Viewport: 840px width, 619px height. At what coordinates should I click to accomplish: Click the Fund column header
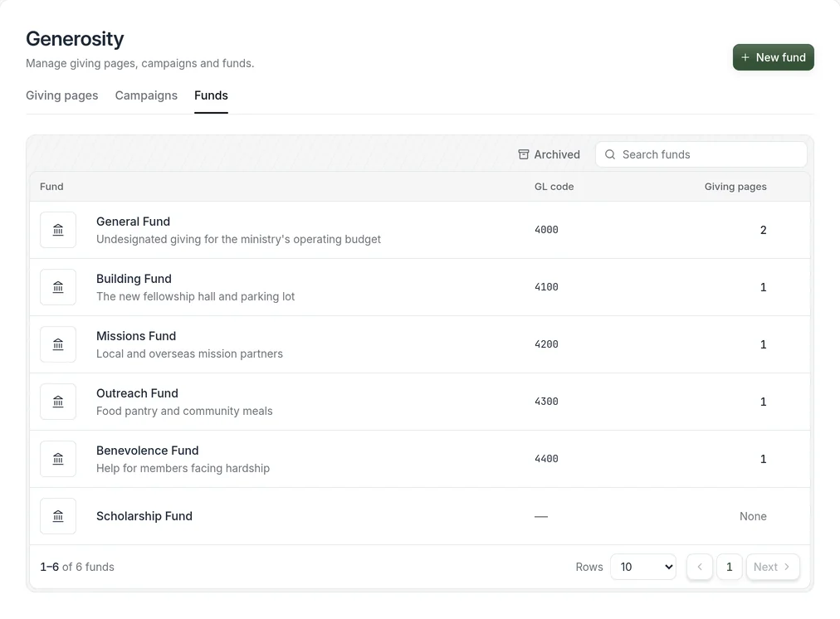click(x=51, y=187)
